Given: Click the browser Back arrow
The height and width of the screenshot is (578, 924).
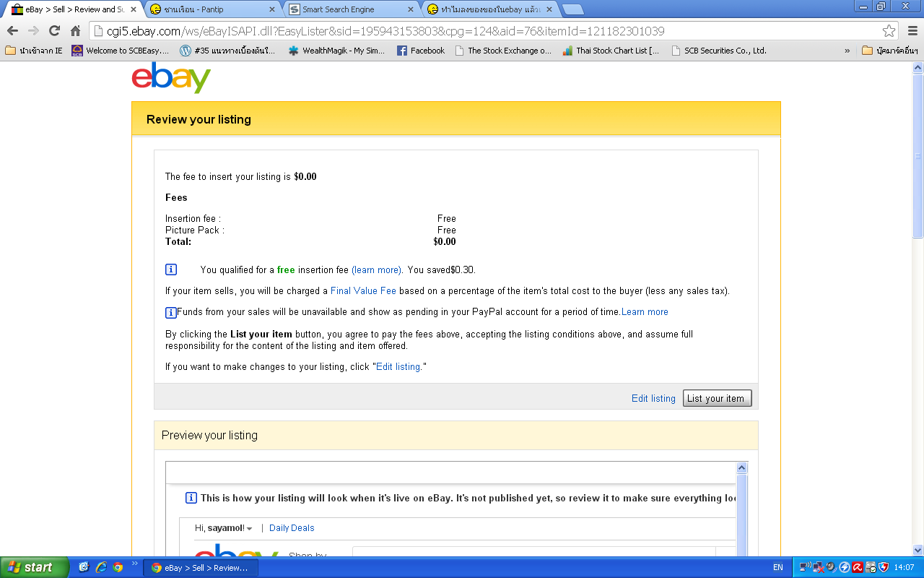Looking at the screenshot, I should pyautogui.click(x=12, y=31).
